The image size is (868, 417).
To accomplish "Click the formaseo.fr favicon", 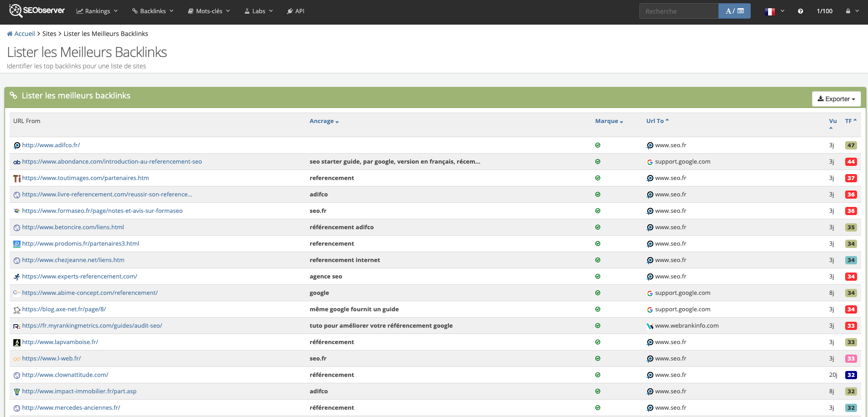I will point(17,211).
